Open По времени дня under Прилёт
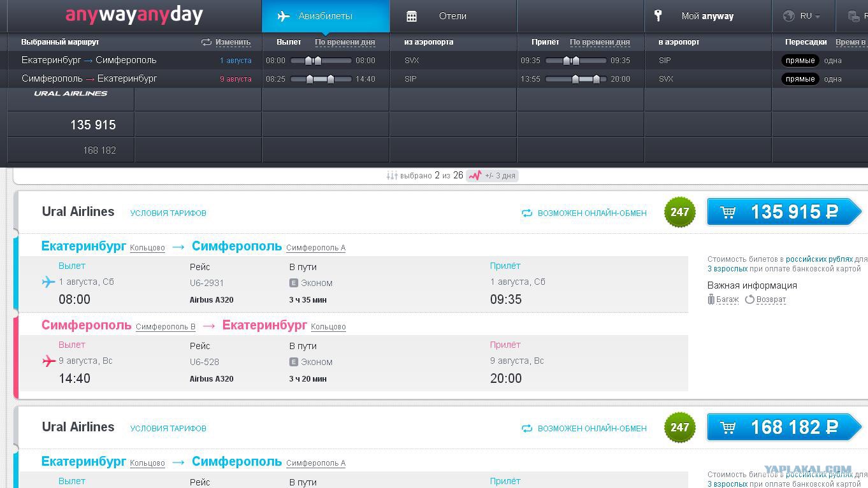Screen dimensions: 868x488 pyautogui.click(x=600, y=42)
